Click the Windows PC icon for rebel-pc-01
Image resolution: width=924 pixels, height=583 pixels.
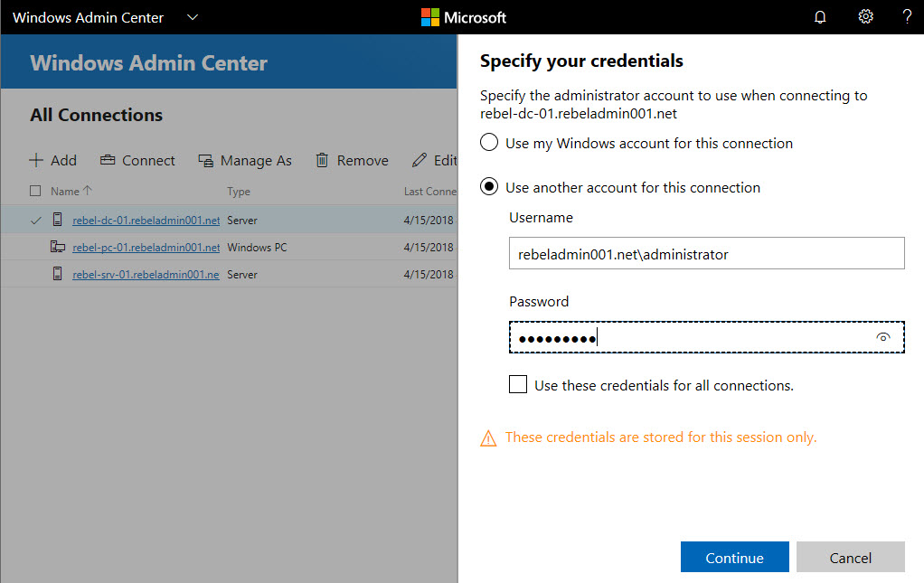(58, 247)
